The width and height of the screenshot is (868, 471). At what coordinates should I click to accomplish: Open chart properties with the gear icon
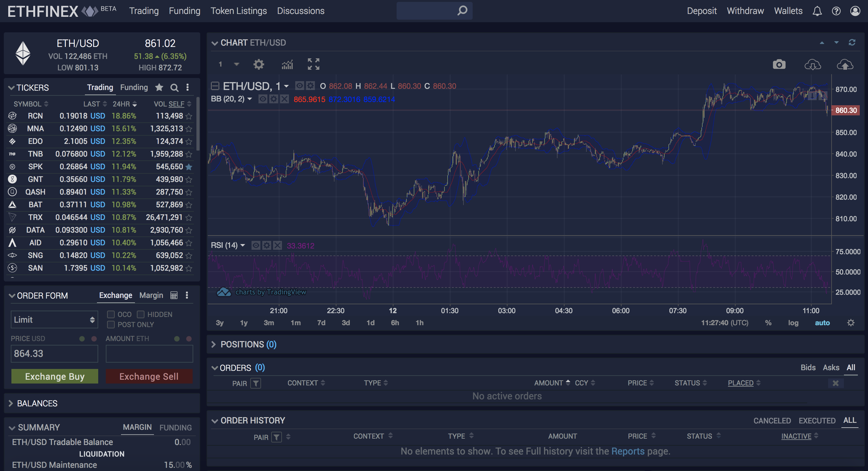(258, 64)
